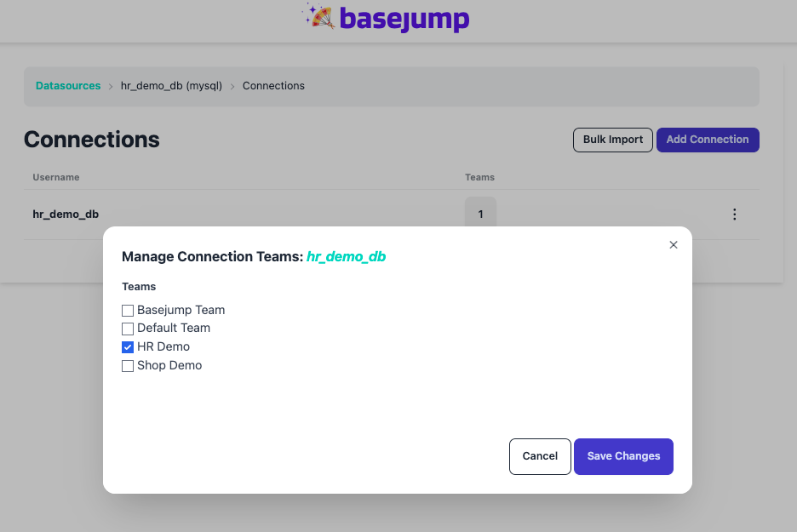Screen dimensions: 797x532
Task: Close the Manage Connection Teams dialog
Action: coord(674,245)
